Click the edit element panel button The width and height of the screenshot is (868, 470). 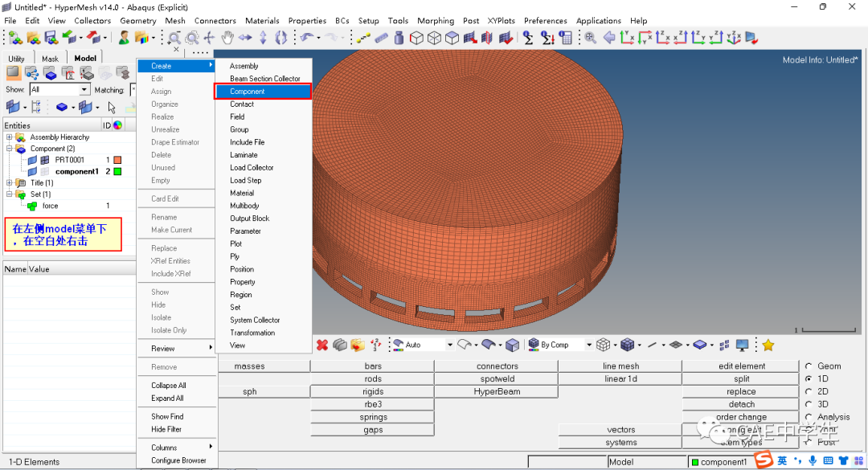tap(741, 366)
